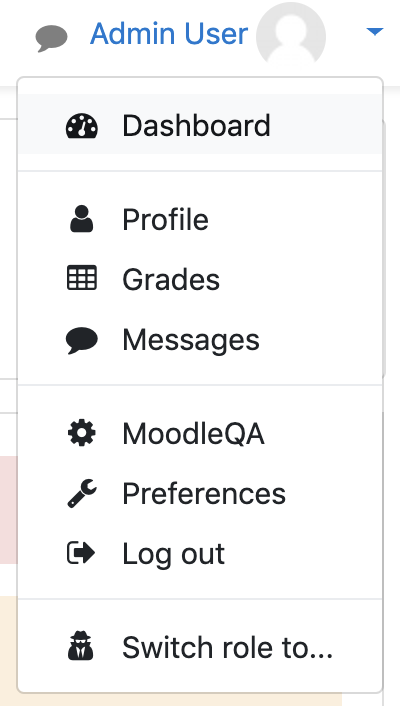The height and width of the screenshot is (706, 400).
Task: Click the Admin User name link
Action: pos(169,34)
